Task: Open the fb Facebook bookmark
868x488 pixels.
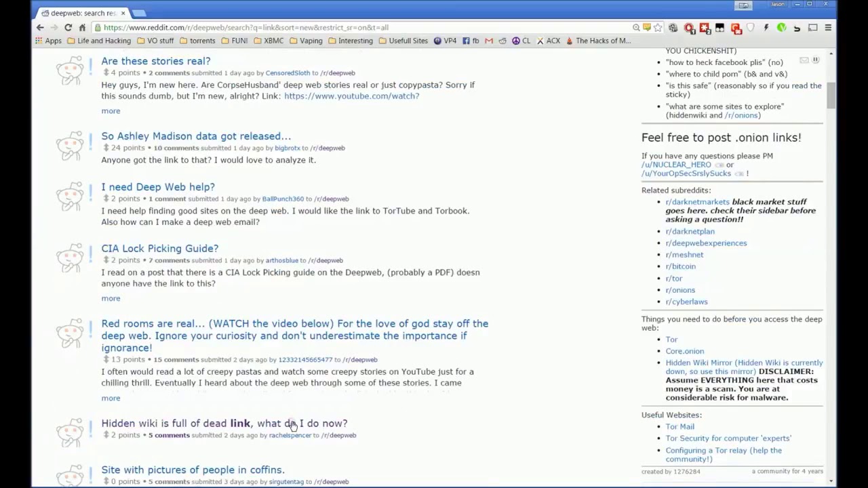Action: click(x=471, y=41)
